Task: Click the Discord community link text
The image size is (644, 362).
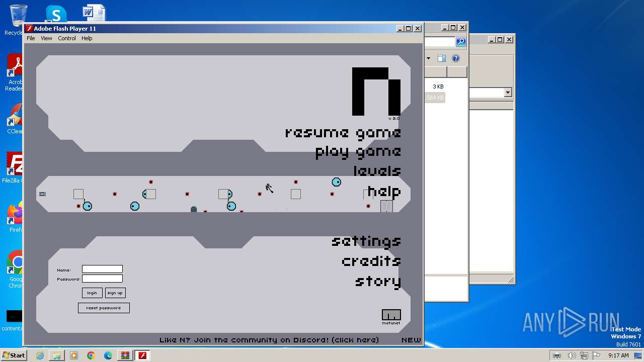Action: [x=269, y=340]
